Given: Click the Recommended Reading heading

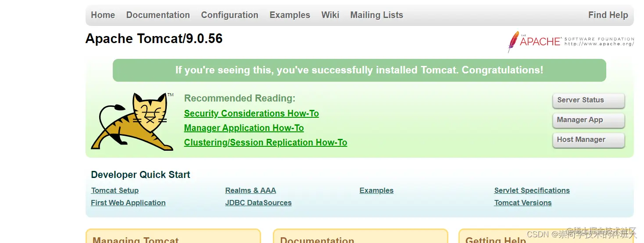Looking at the screenshot, I should pos(240,98).
